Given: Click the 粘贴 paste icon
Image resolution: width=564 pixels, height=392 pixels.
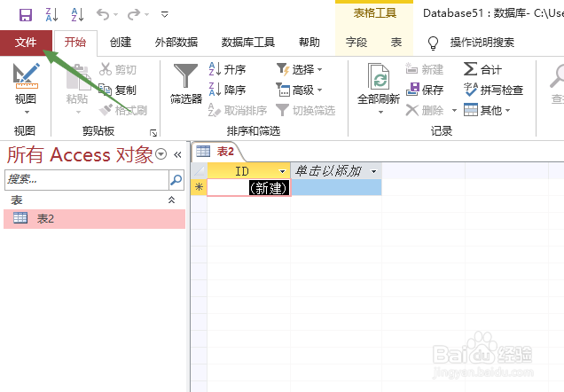Looking at the screenshot, I should [x=78, y=77].
